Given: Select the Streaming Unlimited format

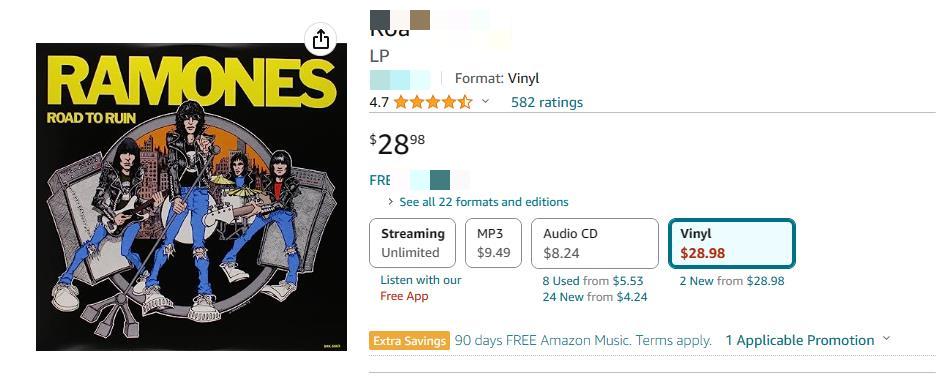Looking at the screenshot, I should coord(412,243).
